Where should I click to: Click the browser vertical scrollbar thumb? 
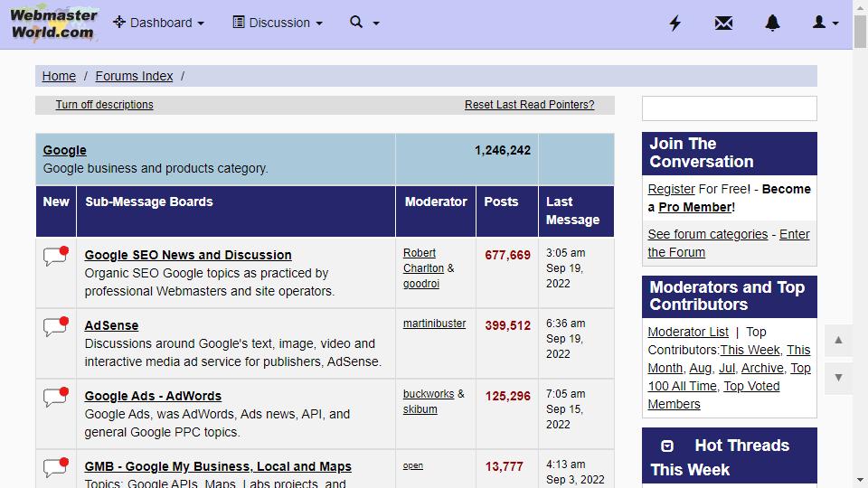(860, 32)
